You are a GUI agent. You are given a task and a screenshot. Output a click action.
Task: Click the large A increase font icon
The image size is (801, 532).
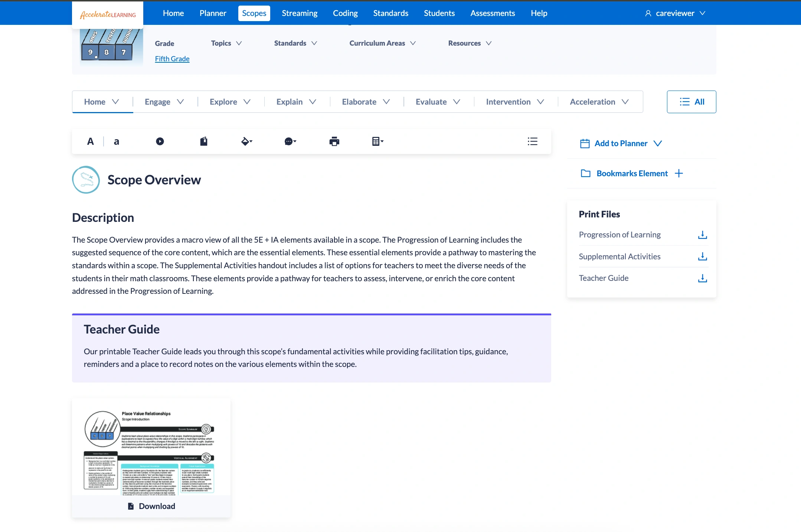click(90, 141)
